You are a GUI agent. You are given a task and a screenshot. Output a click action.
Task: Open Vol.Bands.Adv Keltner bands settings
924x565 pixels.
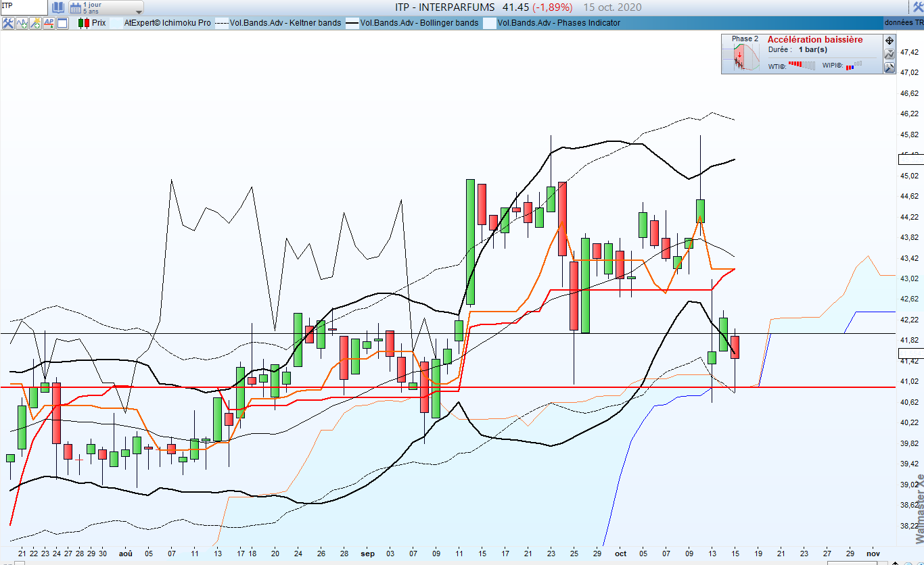285,23
